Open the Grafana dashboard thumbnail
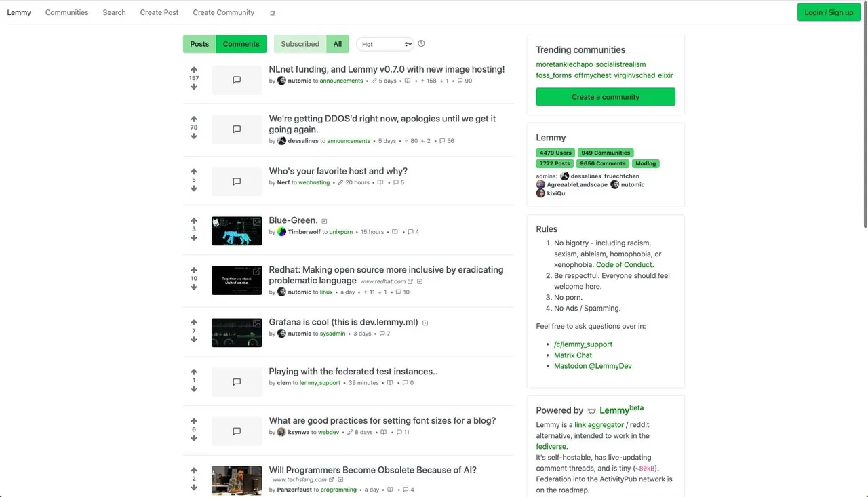This screenshot has height=497, width=868. pyautogui.click(x=237, y=333)
